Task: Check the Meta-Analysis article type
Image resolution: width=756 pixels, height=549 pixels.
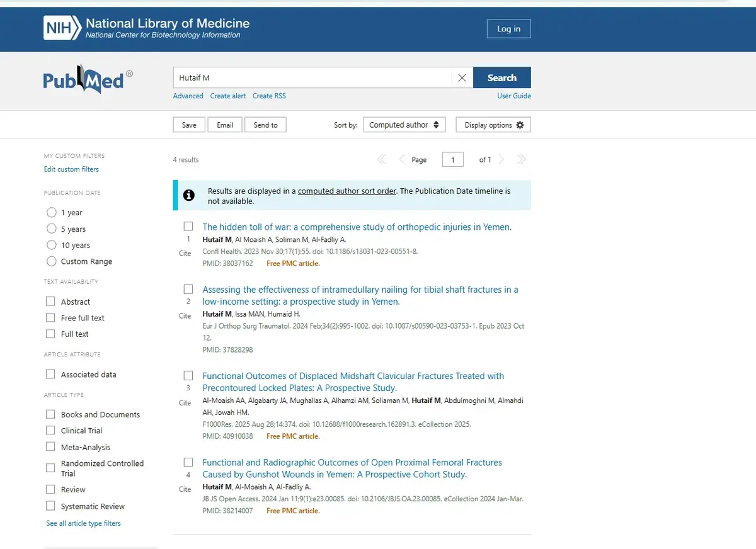Action: (x=50, y=447)
